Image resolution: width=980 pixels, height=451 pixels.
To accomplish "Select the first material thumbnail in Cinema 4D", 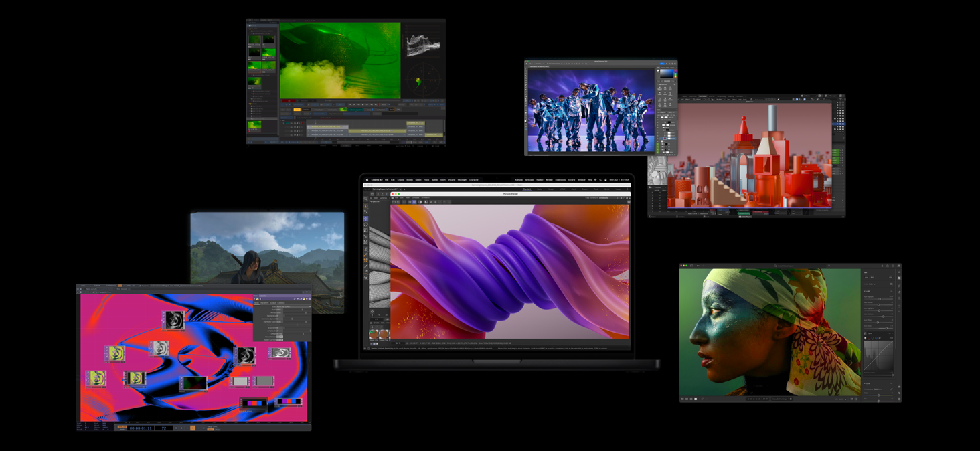I will tap(374, 333).
